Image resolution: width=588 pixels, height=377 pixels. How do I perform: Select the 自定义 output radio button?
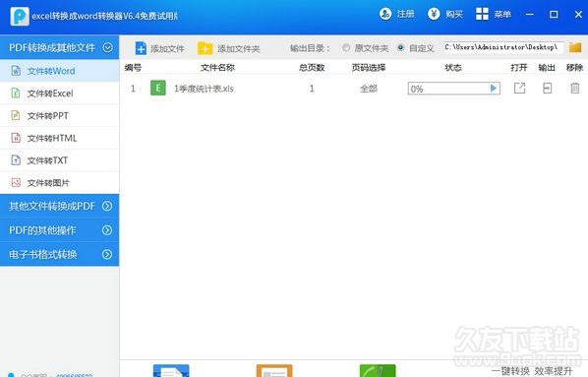[x=400, y=47]
